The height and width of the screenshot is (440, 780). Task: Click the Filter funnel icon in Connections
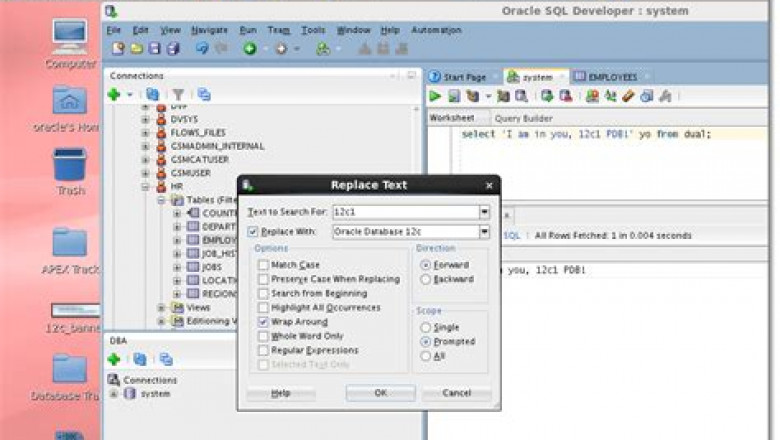point(178,94)
